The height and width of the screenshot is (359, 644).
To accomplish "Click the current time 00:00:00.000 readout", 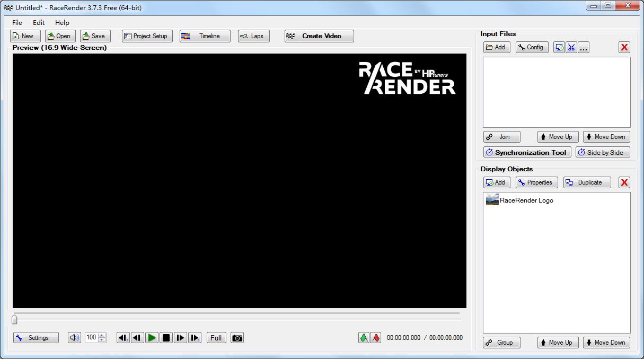I will click(403, 338).
